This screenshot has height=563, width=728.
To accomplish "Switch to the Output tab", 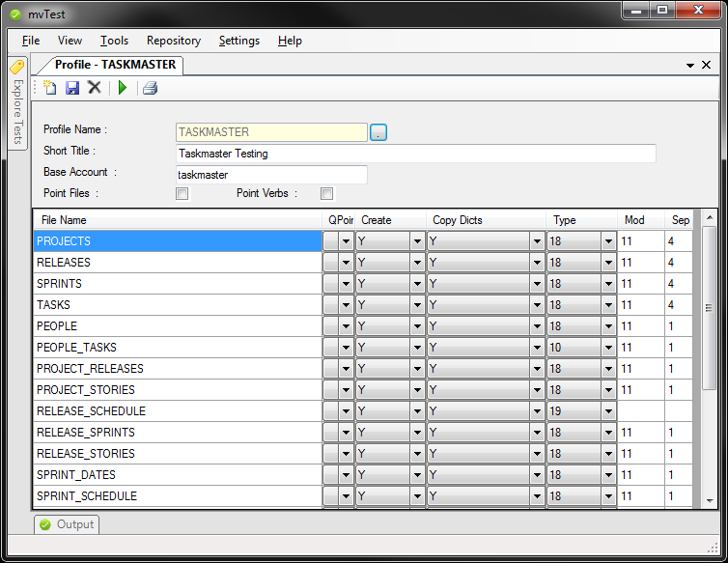I will click(67, 524).
